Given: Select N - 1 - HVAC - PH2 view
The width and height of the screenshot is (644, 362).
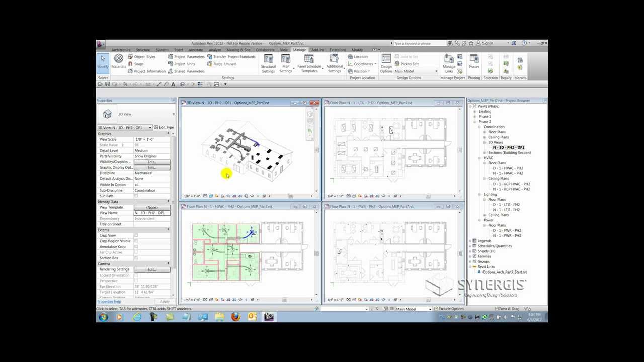Looking at the screenshot, I should [508, 173].
